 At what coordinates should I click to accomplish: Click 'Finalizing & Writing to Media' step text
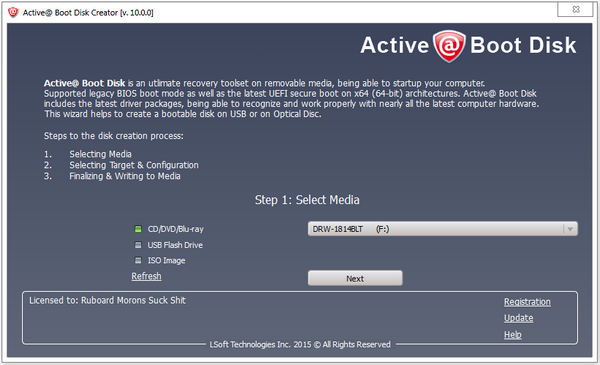(125, 176)
